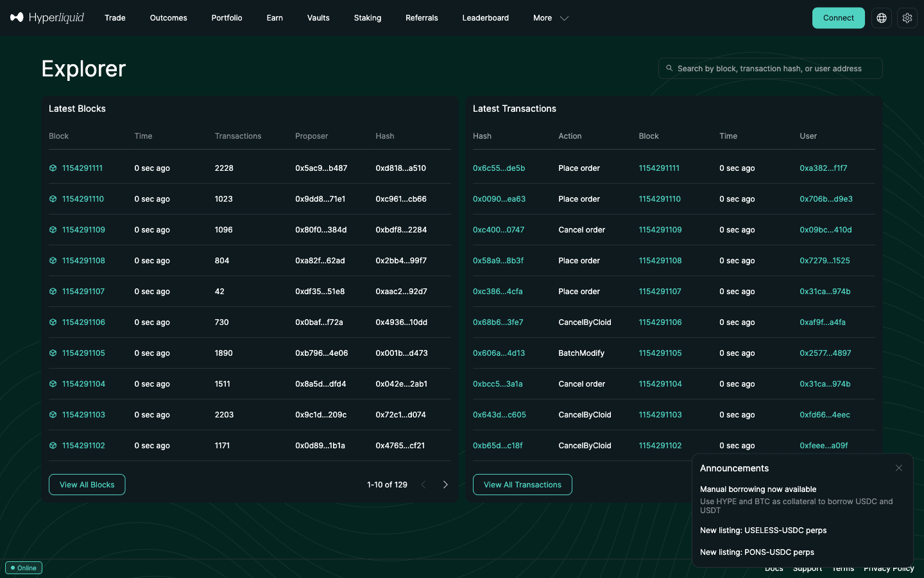Select the '1-10 of 129' pagination text
This screenshot has width=924, height=578.
click(x=387, y=485)
